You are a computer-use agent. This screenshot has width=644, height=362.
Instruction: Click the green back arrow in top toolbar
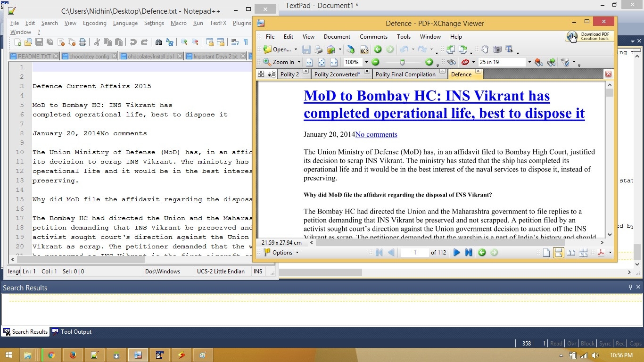point(378,49)
